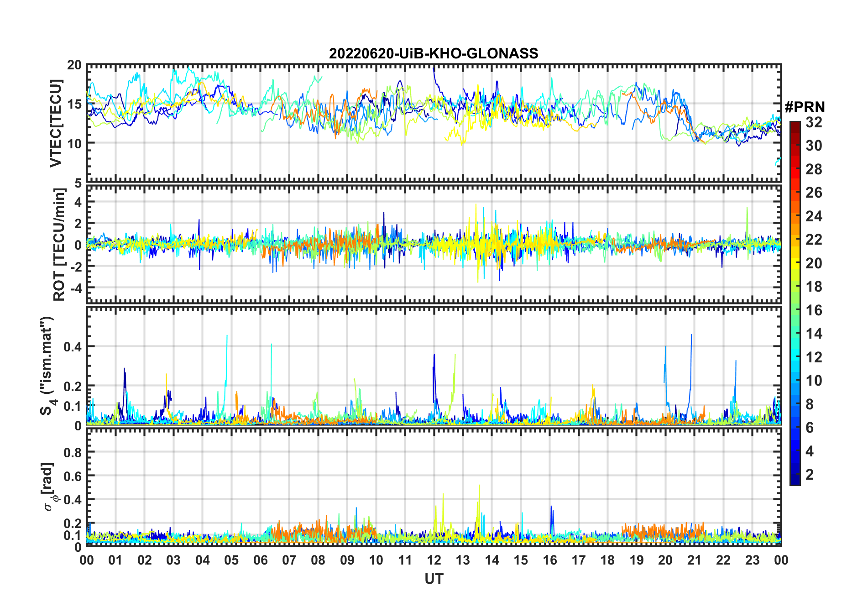
Task: Select the "0.2" tick on S4 axis
Action: tap(73, 386)
